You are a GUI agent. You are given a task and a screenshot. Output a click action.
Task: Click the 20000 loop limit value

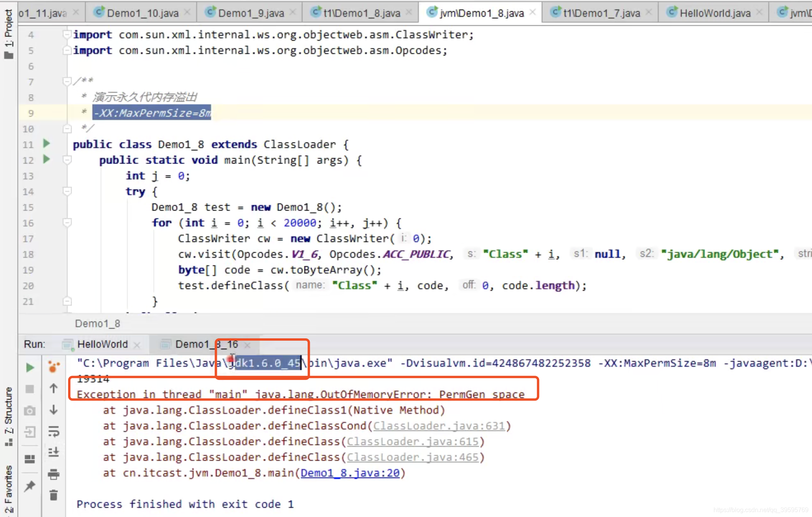pyautogui.click(x=300, y=223)
